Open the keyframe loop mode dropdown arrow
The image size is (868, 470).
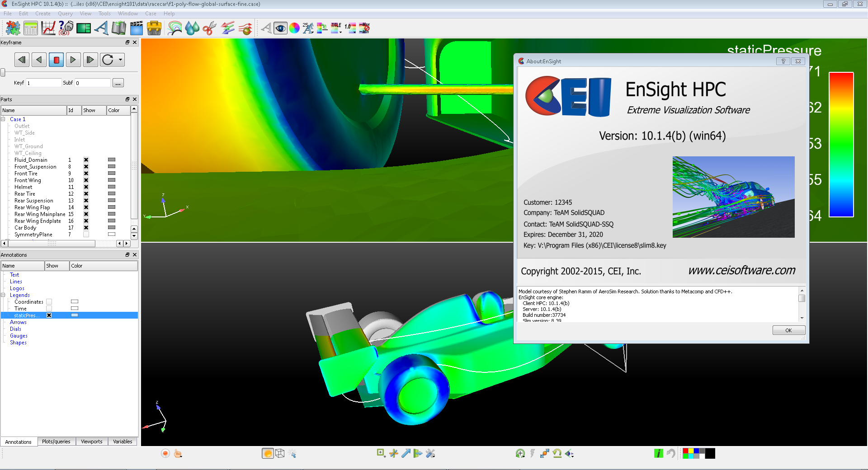120,60
